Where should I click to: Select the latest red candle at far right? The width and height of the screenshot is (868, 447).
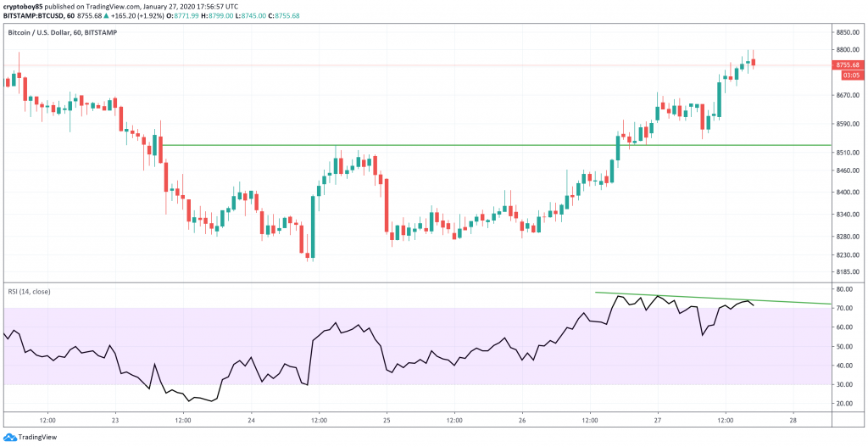point(754,61)
